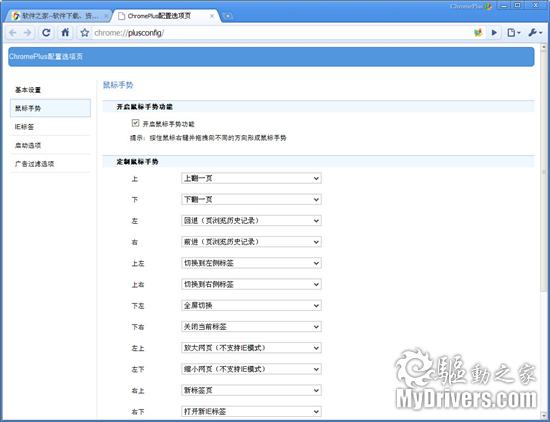The image size is (550, 422).
Task: Click the 鼠标手势 page heading
Action: 118,85
